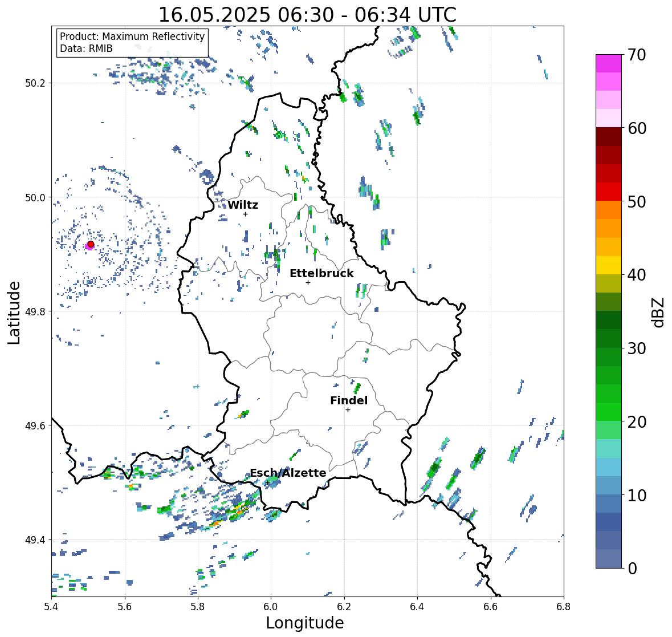
Task: Click the Wiltz station label
Action: [x=243, y=205]
